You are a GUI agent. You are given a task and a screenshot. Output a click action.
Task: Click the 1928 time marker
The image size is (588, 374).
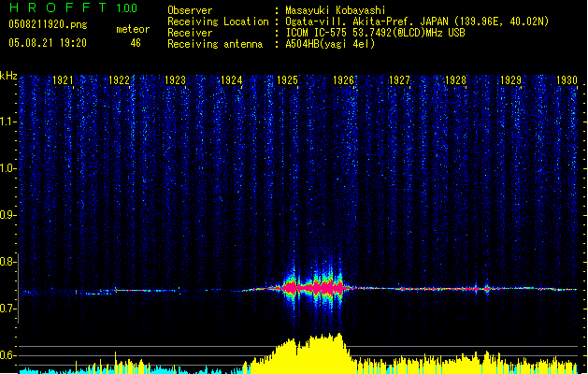tap(455, 80)
